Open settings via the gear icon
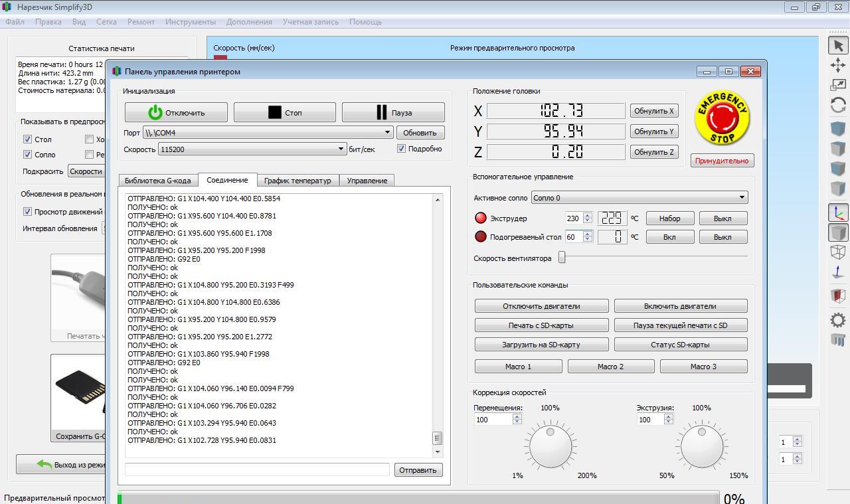 (838, 320)
